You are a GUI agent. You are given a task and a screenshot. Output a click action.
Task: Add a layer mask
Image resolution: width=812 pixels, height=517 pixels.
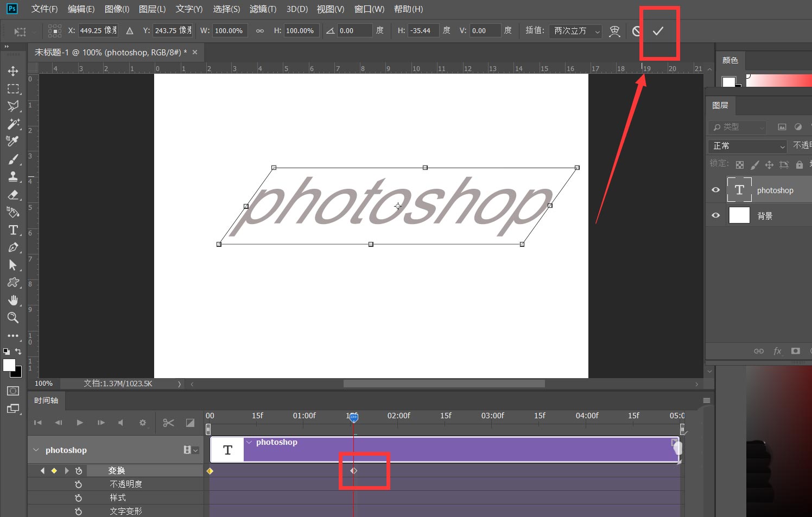(796, 351)
